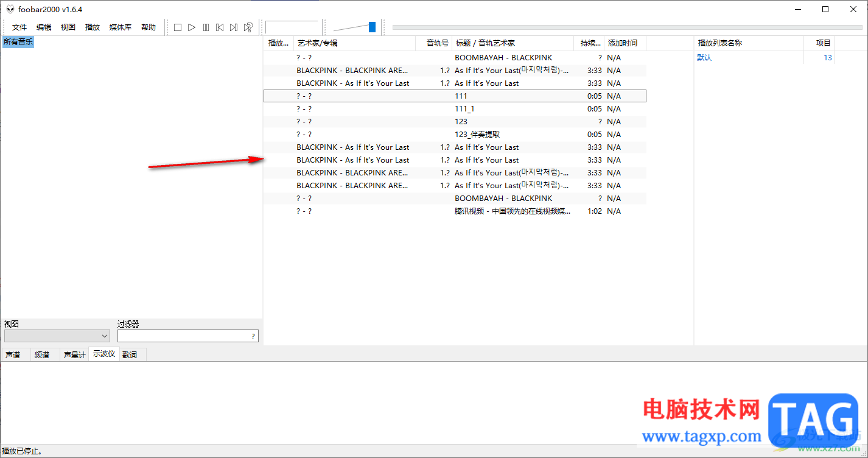Click the ? help button in filter box

pyautogui.click(x=253, y=336)
